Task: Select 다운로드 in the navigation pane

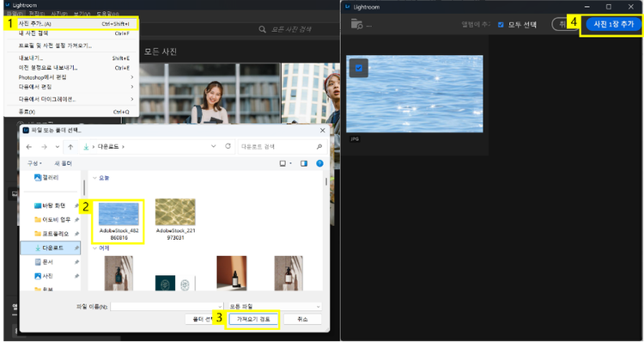Action: (x=50, y=247)
